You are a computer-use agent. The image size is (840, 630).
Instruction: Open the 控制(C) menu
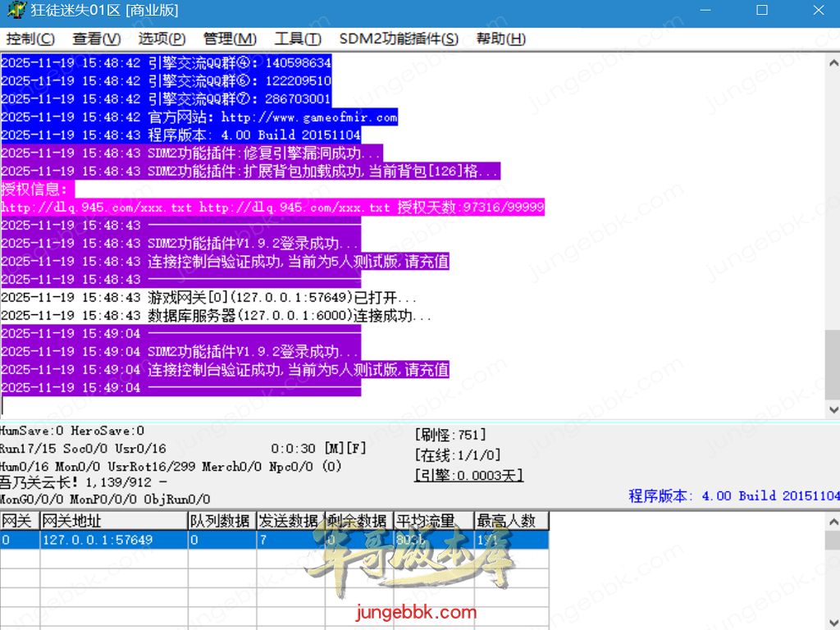[30, 39]
